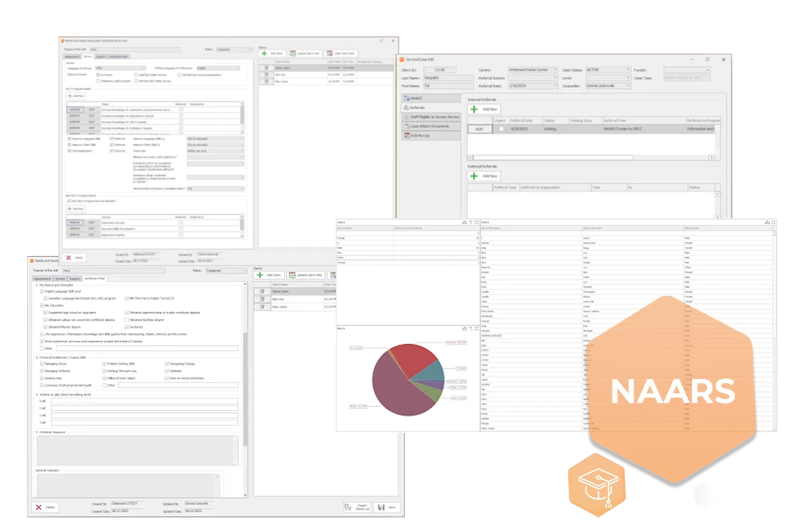Click the Clear Client Time button

pyautogui.click(x=340, y=53)
